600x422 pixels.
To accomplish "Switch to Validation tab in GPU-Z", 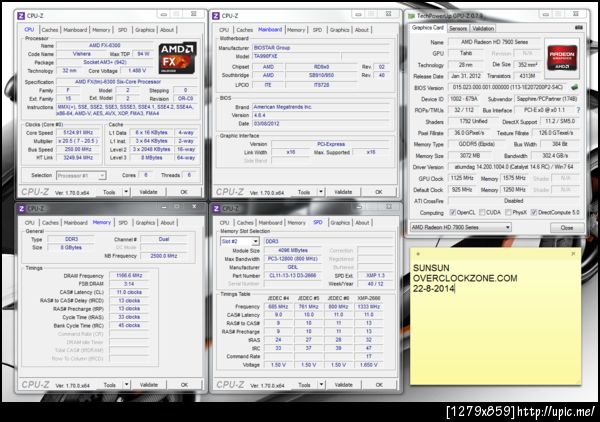I will point(483,28).
